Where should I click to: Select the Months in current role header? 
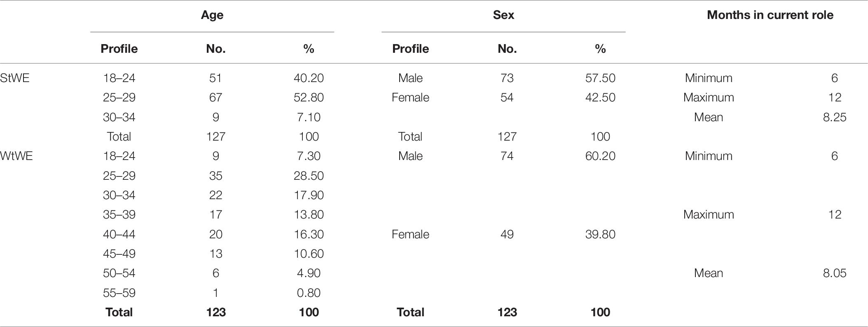(770, 15)
